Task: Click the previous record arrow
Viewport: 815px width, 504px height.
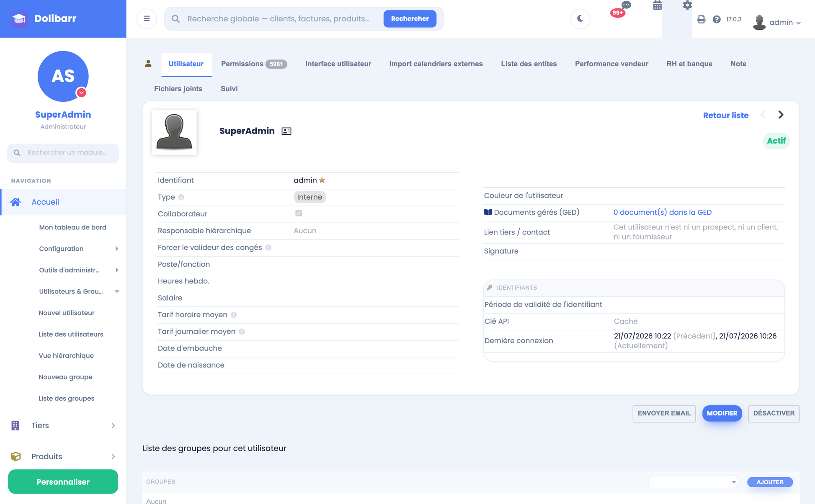Action: [x=763, y=115]
